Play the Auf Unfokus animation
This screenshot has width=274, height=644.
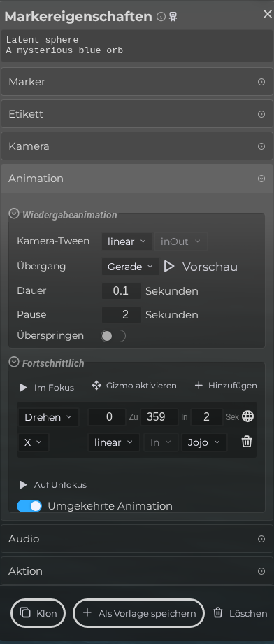click(x=53, y=484)
